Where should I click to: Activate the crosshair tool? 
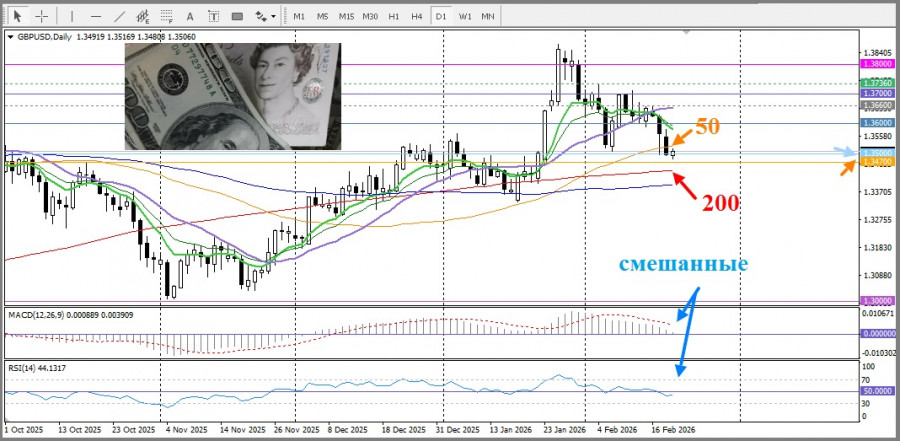click(x=40, y=16)
